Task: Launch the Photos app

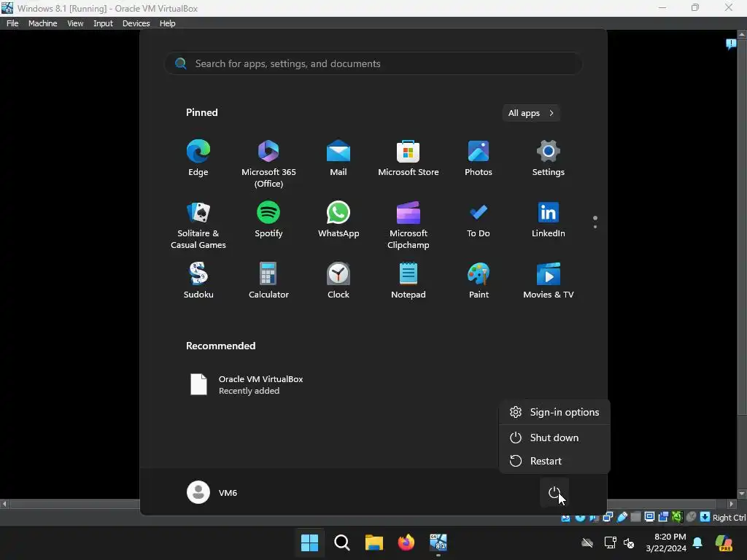Action: 479,158
